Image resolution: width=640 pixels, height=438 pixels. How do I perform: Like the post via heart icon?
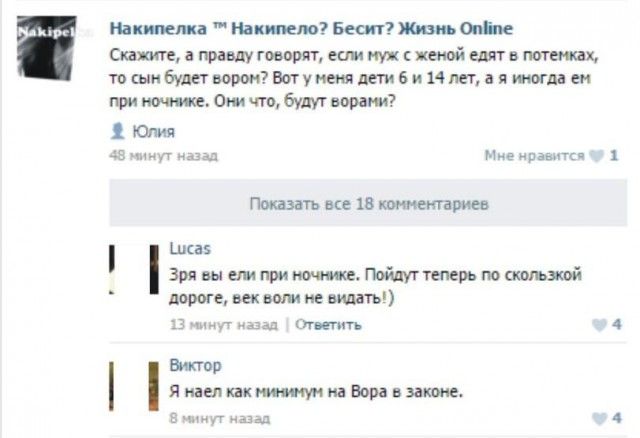pyautogui.click(x=597, y=156)
